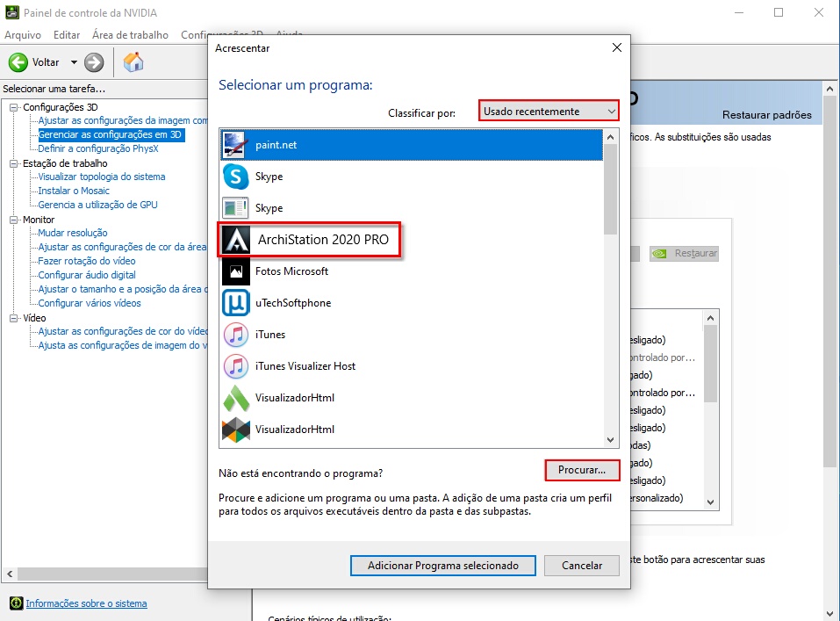
Task: Click left arrow of task tree scrollbar
Action: point(10,574)
